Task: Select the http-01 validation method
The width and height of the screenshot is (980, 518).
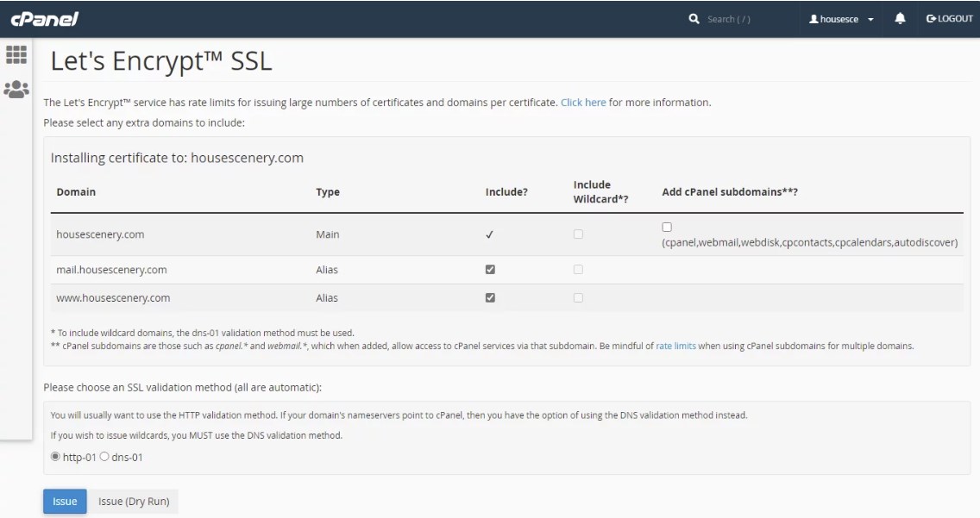Action: click(56, 457)
